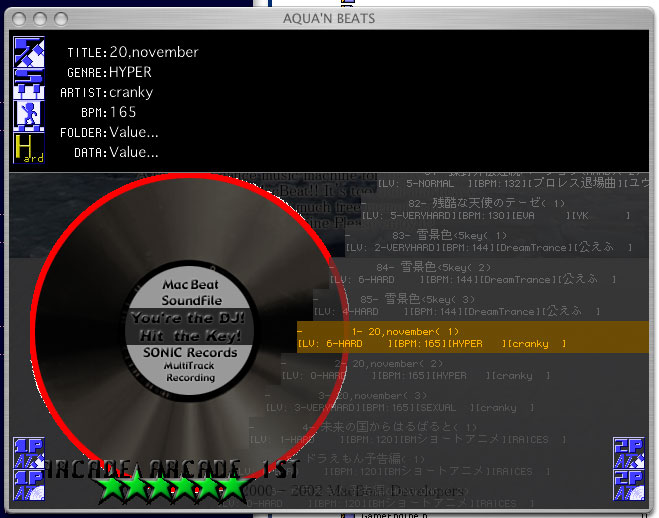Click the vinyl record center label
This screenshot has width=659, height=518.
[x=184, y=329]
